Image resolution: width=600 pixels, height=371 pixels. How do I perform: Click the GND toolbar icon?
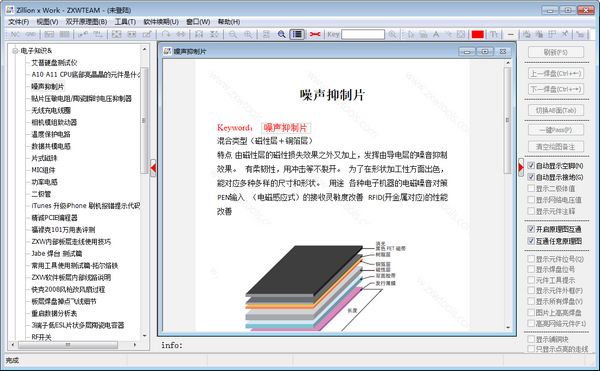tap(31, 34)
